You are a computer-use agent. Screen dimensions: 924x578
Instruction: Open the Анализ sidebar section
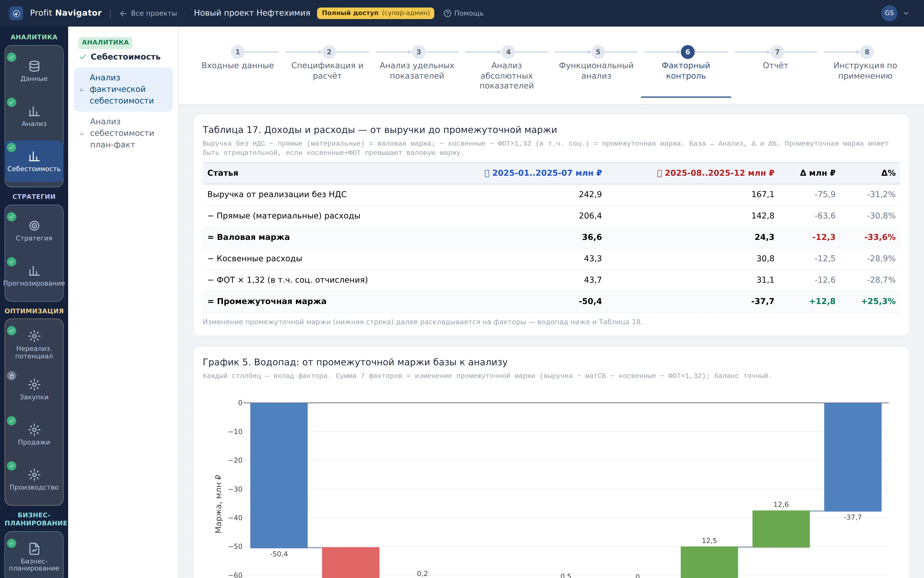(34, 116)
